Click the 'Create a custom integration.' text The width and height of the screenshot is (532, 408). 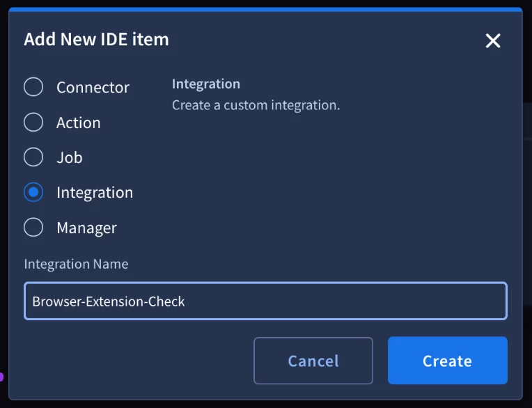click(x=256, y=105)
